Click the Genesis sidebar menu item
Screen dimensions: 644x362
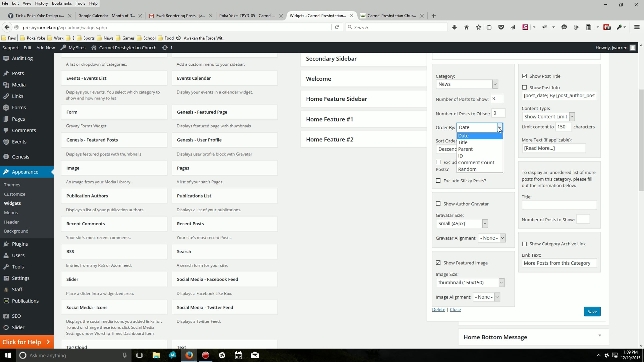[x=20, y=157]
